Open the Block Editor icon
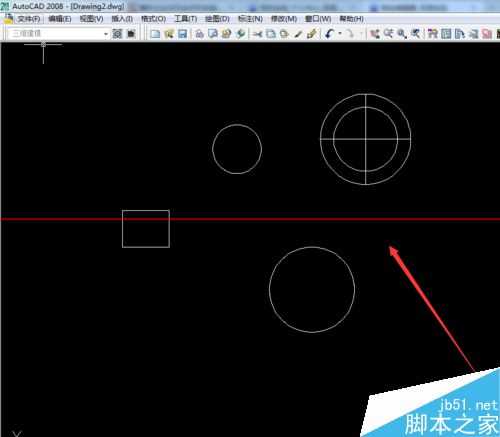This screenshot has width=500, height=437. (x=312, y=34)
